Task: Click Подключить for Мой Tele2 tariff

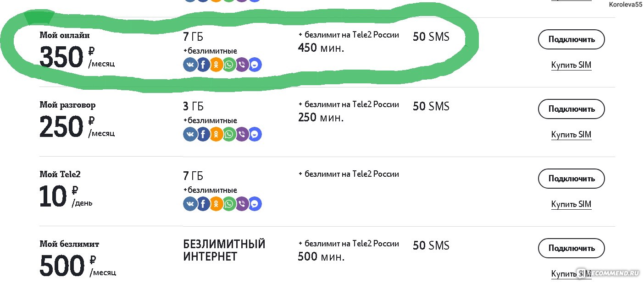Action: point(571,179)
